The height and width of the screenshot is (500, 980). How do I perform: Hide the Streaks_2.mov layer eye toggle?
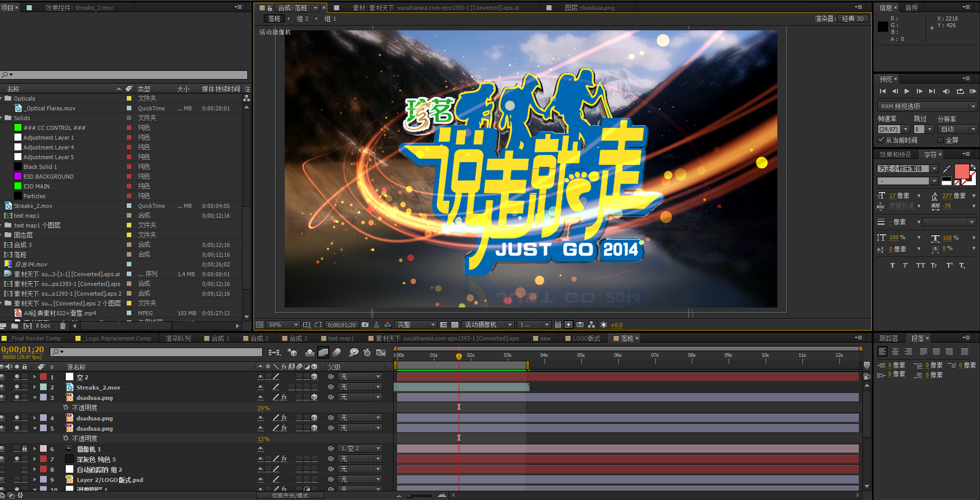(3, 387)
